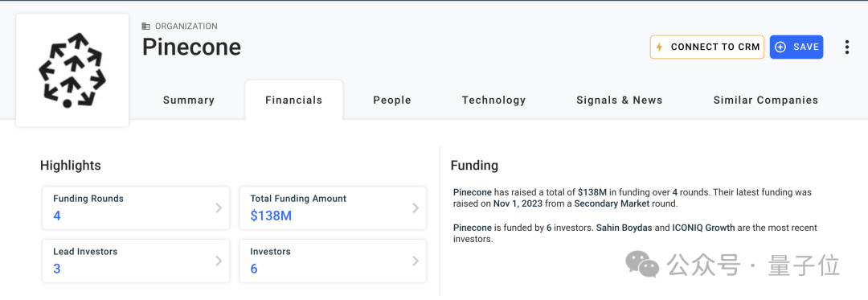Expand the Lead Investors card chevron
868x300 pixels.
pos(219,261)
